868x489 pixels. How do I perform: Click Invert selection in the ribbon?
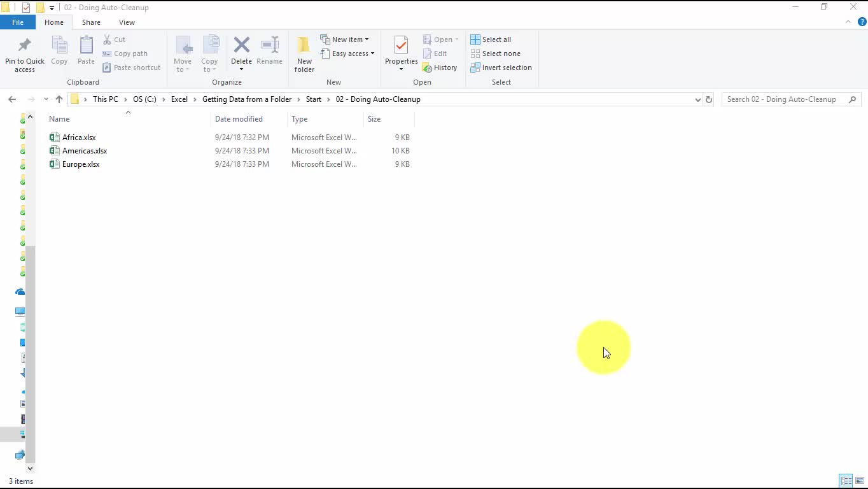[x=501, y=67]
